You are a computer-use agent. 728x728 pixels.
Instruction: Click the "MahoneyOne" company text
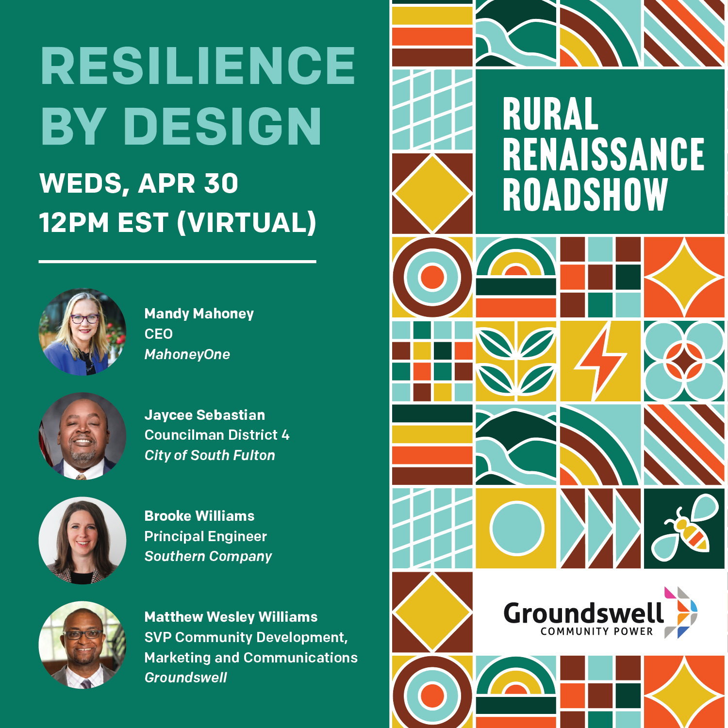pos(187,354)
